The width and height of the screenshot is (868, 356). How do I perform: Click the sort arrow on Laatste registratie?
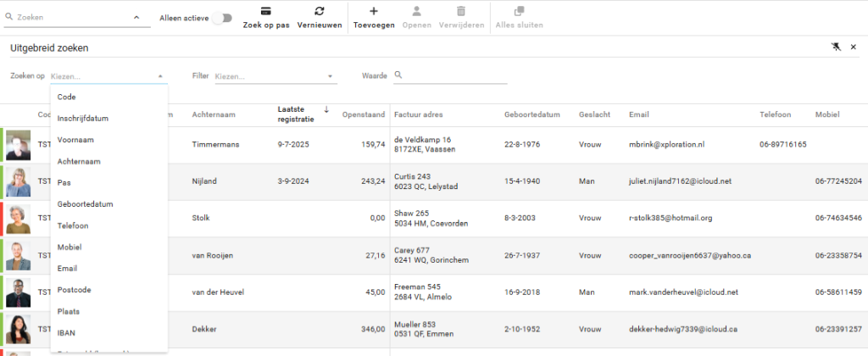tap(327, 108)
